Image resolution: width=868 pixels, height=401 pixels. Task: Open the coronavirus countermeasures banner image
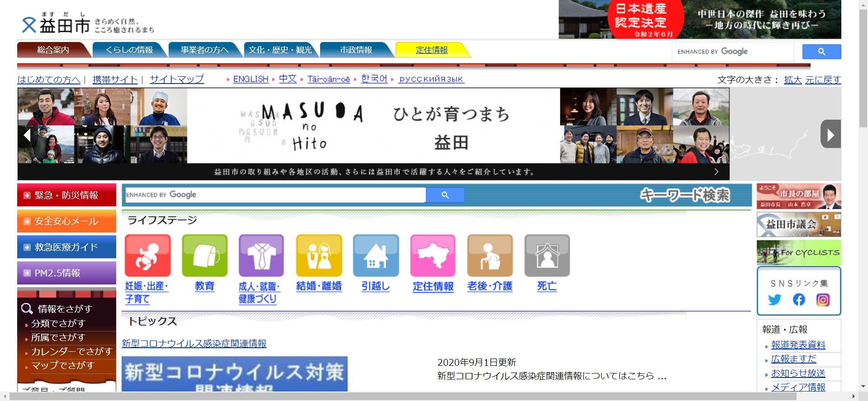click(235, 374)
